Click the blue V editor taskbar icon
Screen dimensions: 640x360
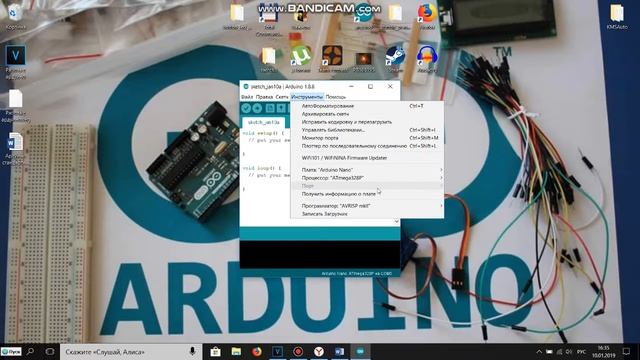click(277, 351)
